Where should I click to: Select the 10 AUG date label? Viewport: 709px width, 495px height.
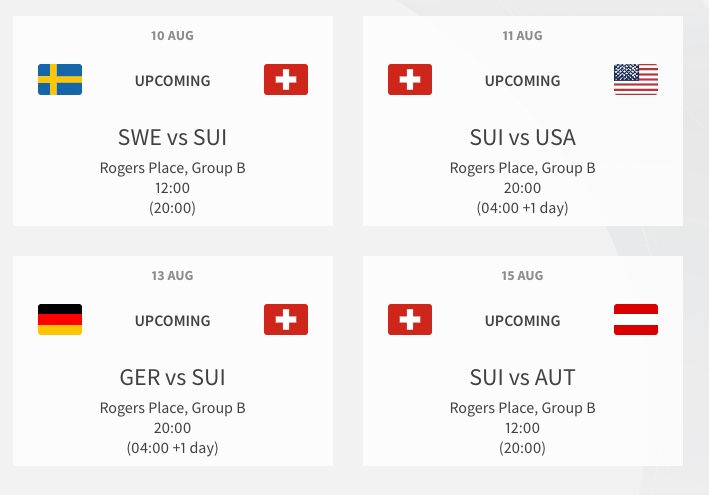173,36
